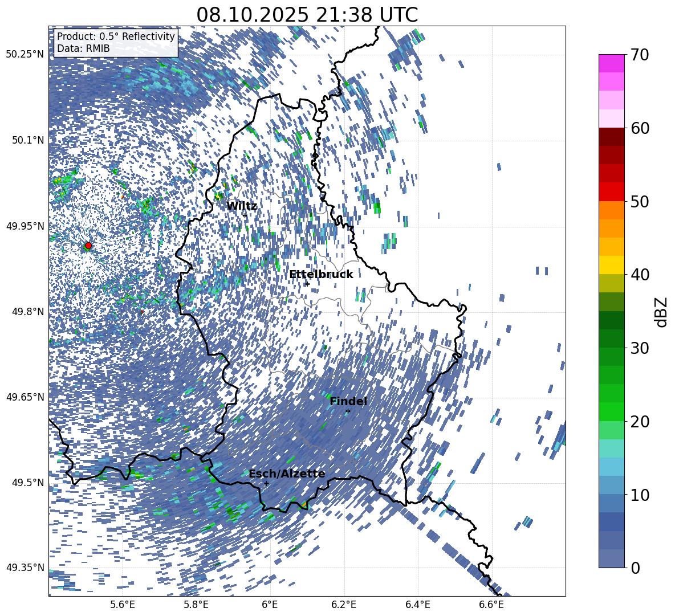Click the bright green colorbar segment above 20

point(611,411)
